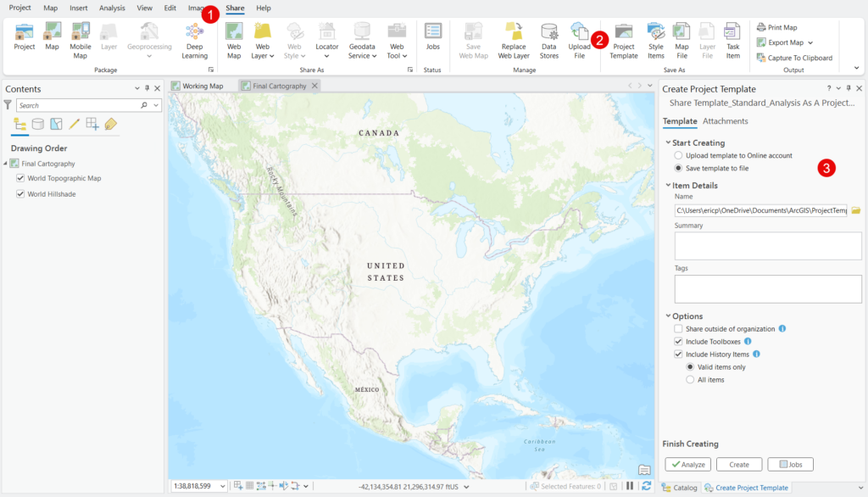Switch to the Attachments tab
This screenshot has height=497, width=868.
pos(725,121)
